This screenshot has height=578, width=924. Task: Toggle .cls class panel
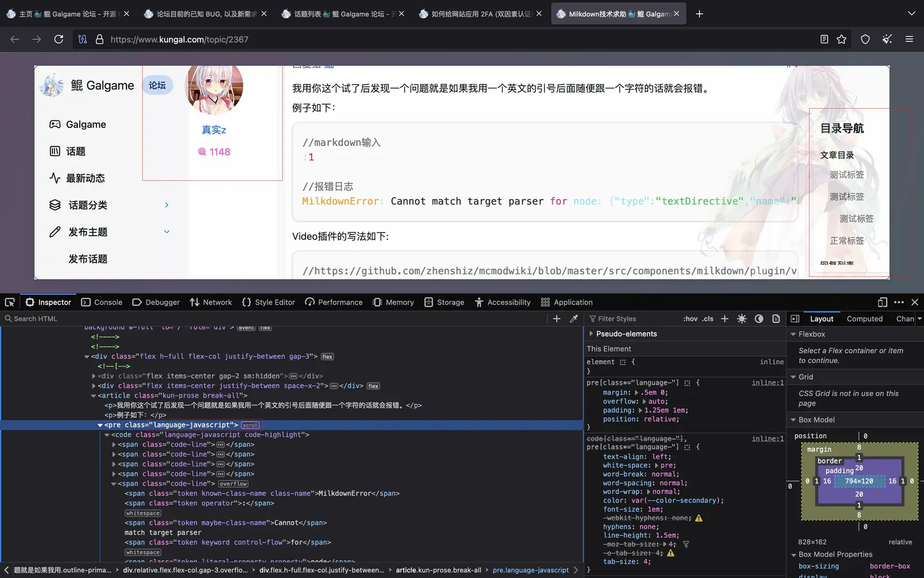(708, 318)
